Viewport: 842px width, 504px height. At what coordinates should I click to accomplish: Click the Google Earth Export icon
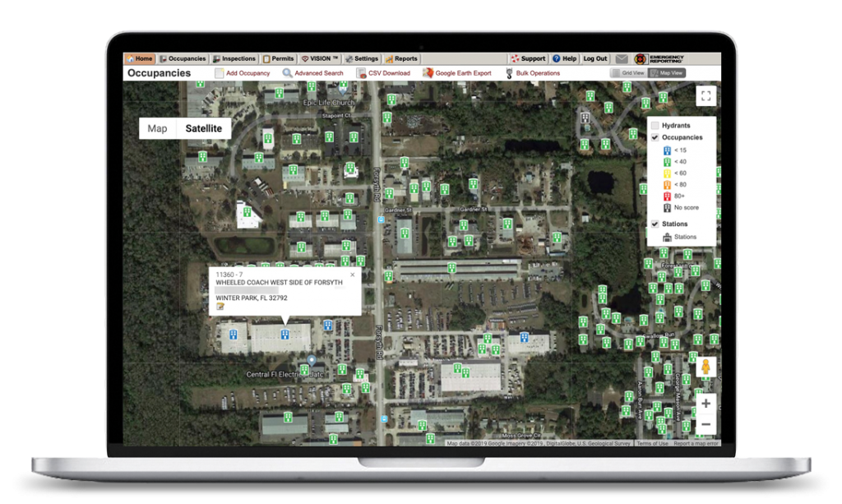(428, 73)
